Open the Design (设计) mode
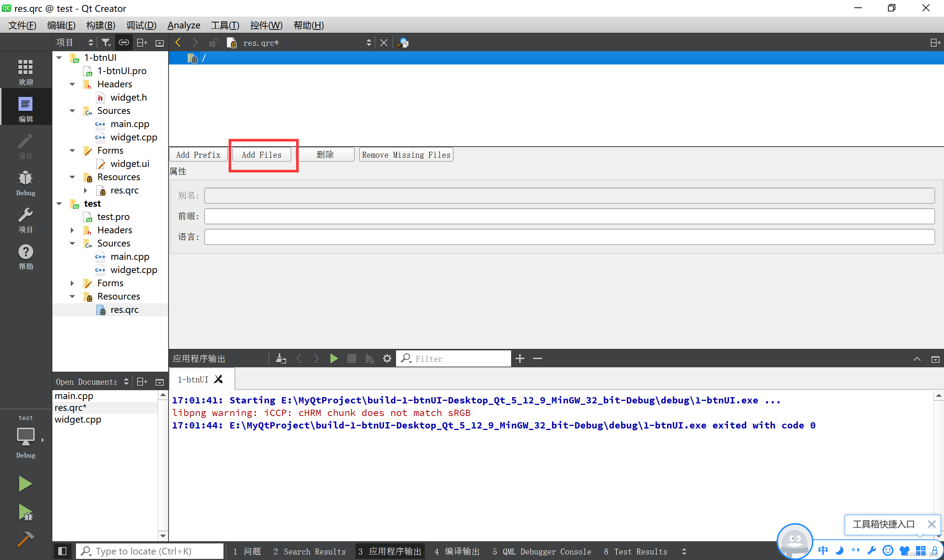Screen dimensions: 944x560 pos(26,146)
